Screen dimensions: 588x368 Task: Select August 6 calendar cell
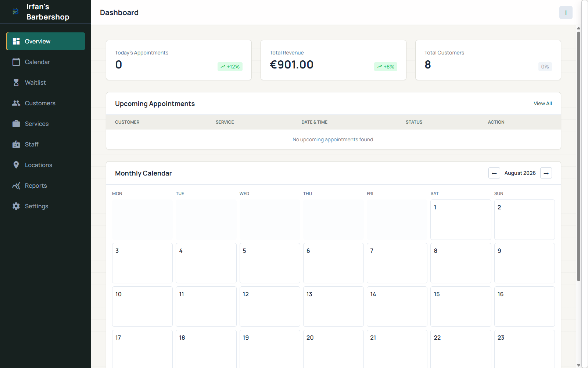click(333, 263)
